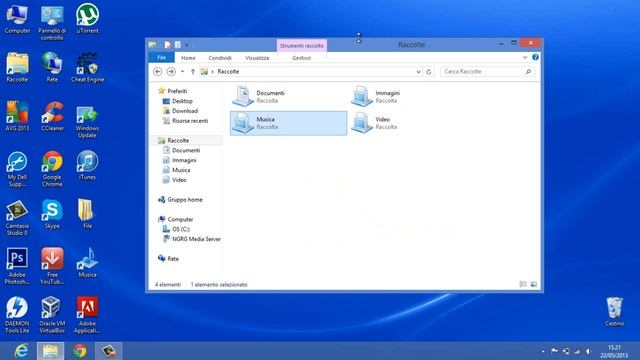Launch Cheat Engine from the desktop

point(87,68)
